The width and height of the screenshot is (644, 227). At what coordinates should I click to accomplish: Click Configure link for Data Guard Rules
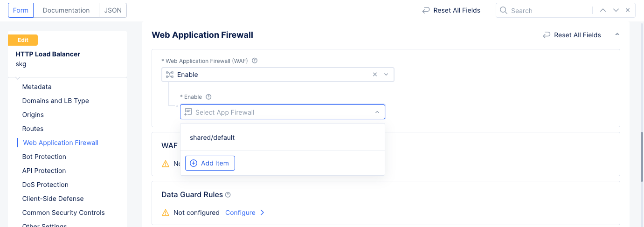[x=240, y=213]
